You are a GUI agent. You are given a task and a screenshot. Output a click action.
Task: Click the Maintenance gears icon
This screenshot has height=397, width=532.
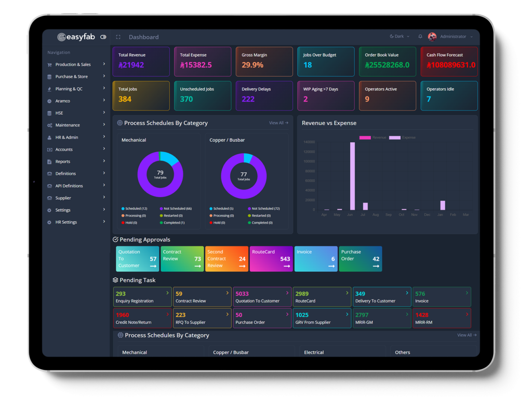(x=49, y=125)
